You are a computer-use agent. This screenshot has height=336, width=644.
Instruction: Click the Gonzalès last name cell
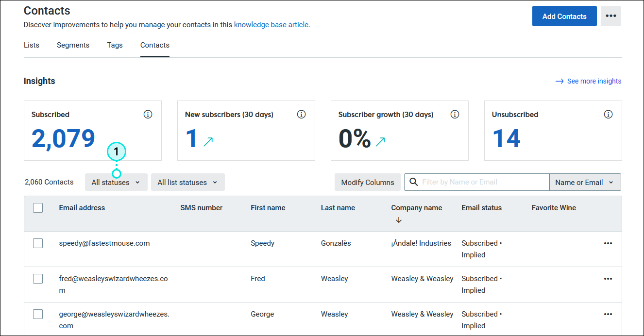pos(336,243)
